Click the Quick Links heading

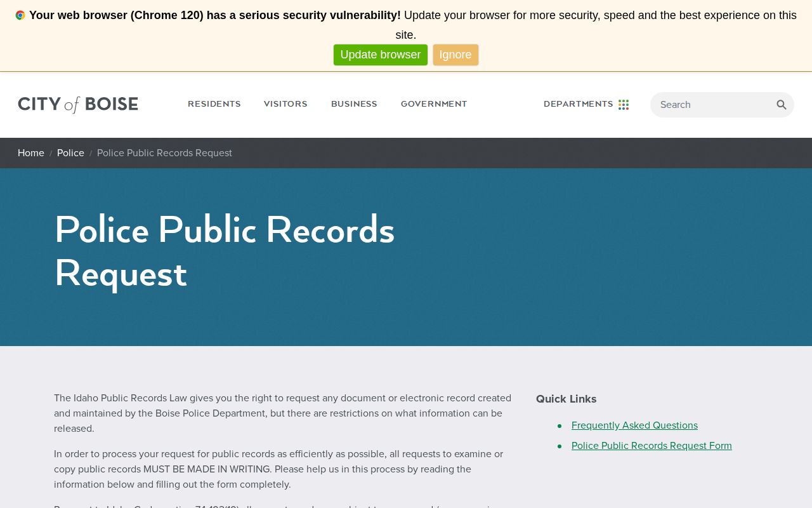coord(566,399)
